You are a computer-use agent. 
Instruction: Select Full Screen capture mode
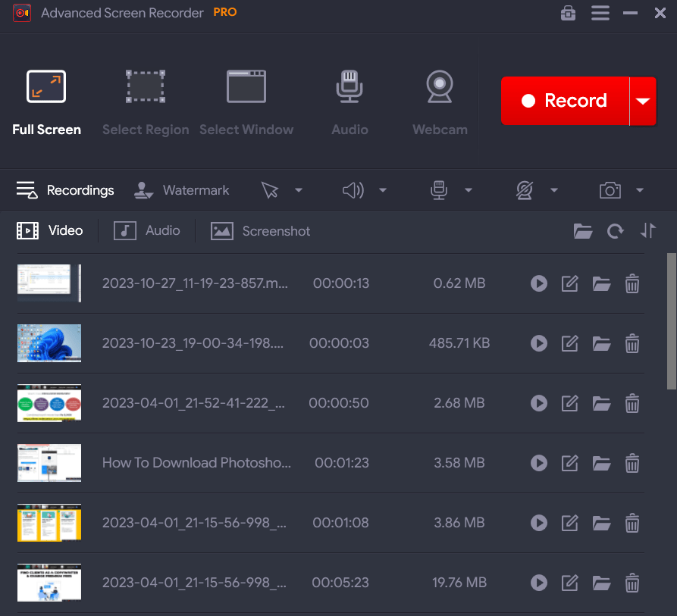click(46, 102)
